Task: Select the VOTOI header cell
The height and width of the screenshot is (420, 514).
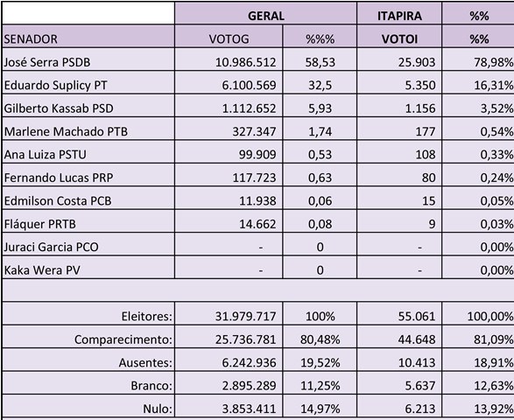Action: [399, 37]
